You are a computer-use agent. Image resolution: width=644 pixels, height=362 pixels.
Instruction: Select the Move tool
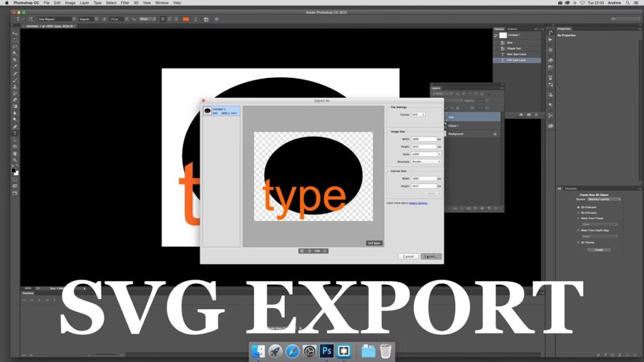point(15,33)
